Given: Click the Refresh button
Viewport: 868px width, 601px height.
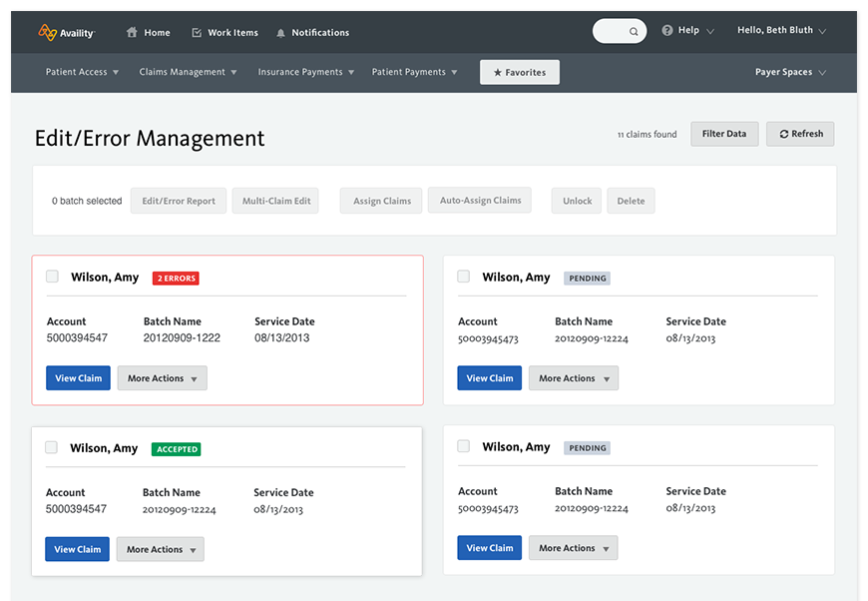Looking at the screenshot, I should [800, 134].
